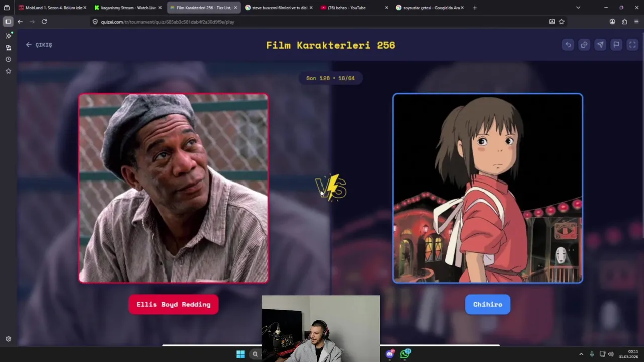Open a new browser tab
Screen dimensions: 644x362
click(474, 8)
